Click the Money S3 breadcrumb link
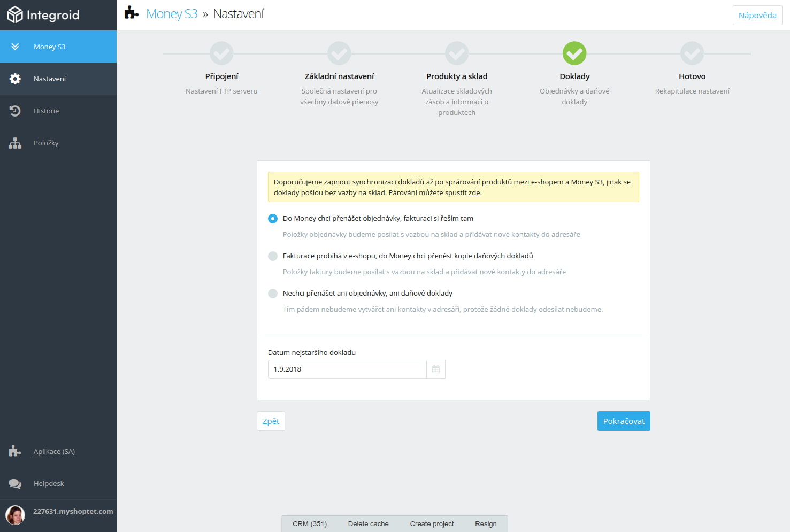790x532 pixels. coord(172,14)
